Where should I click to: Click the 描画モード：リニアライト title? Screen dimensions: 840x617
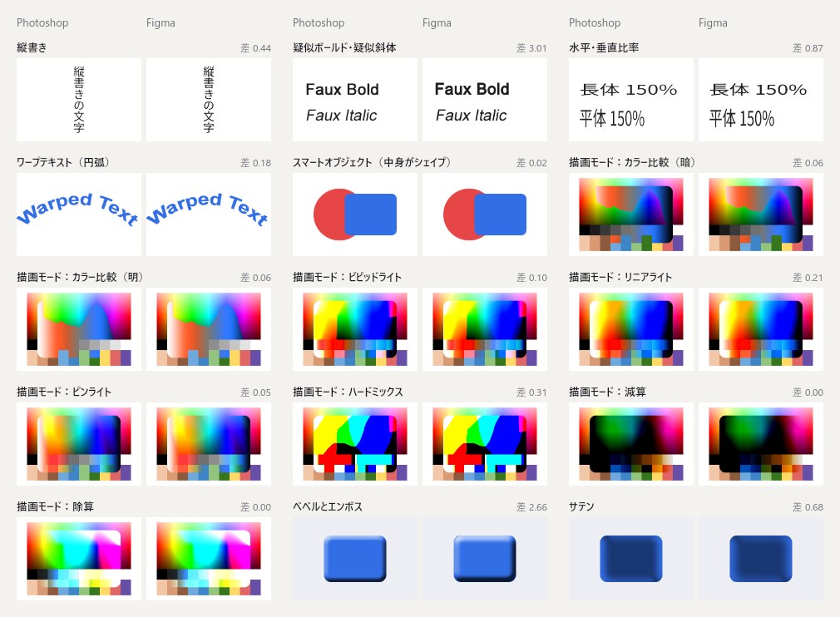pos(620,277)
